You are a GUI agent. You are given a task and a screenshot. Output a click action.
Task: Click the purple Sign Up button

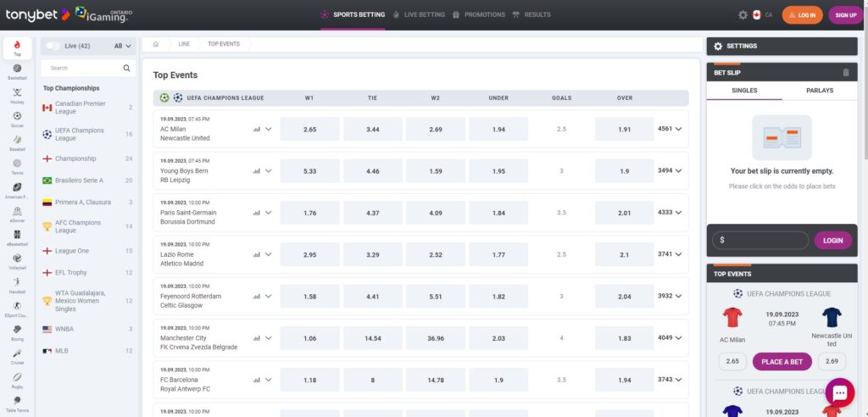click(845, 15)
